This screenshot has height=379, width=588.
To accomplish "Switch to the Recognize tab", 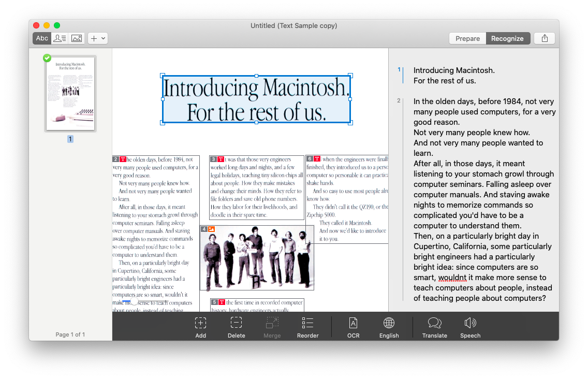I will 507,38.
